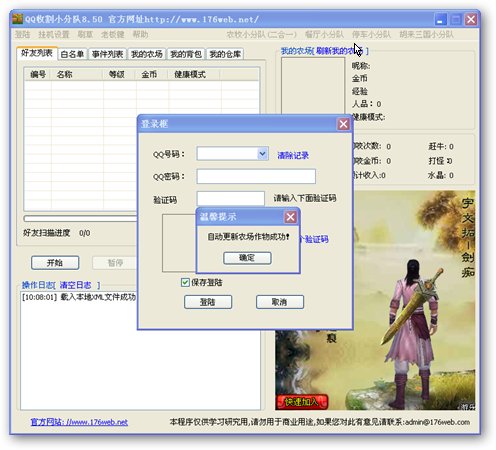Sort by the 等级 column header
This screenshot has width=496, height=450.
119,74
